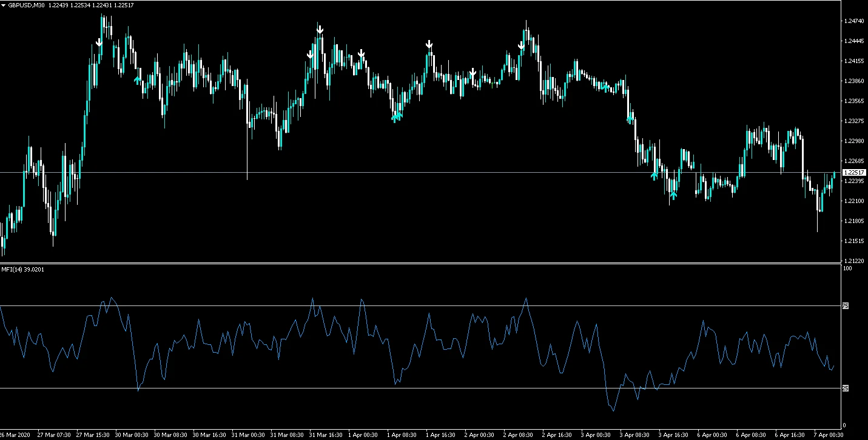Screen dimensions: 868x440
Task: Click the 7 Apr 00:30 time axis label
Action: pos(829,435)
